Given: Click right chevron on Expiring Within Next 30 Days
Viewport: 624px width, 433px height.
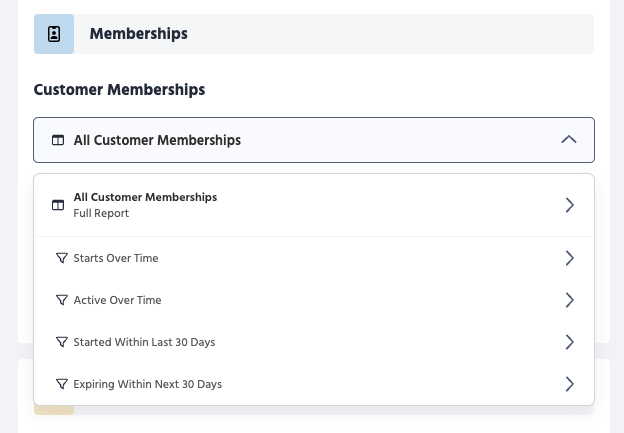Looking at the screenshot, I should point(569,384).
